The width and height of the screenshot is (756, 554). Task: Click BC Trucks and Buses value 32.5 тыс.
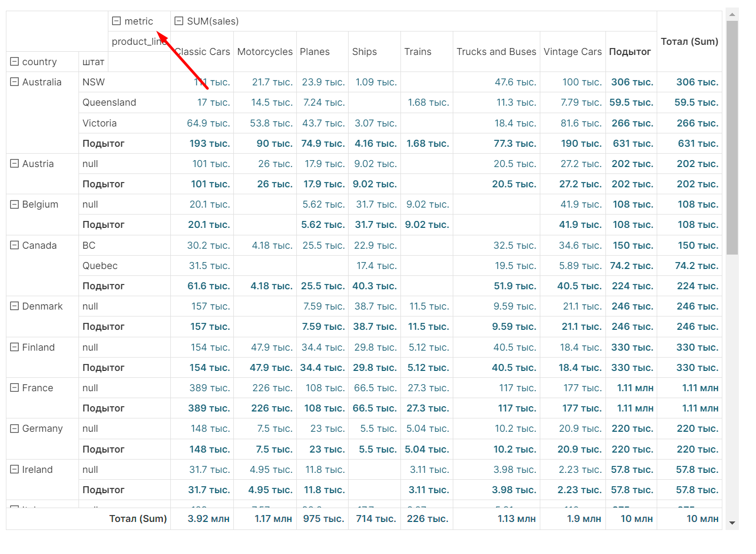point(515,246)
